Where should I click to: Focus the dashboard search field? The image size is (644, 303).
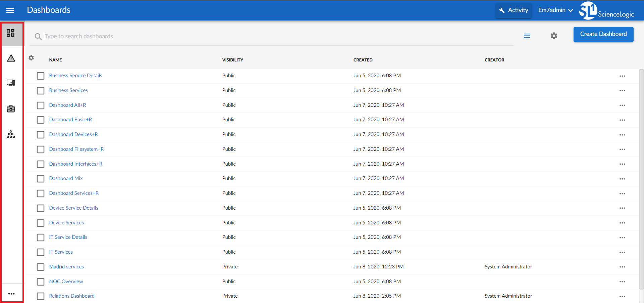click(268, 36)
